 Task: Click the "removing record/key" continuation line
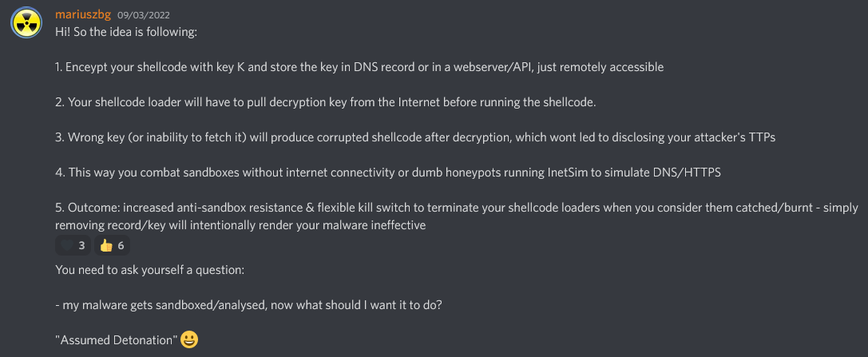[240, 225]
